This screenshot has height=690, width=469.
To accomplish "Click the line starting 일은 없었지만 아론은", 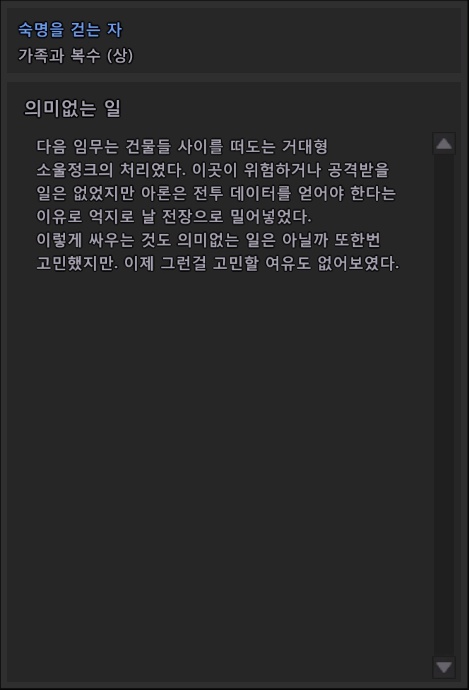I will tap(216, 193).
